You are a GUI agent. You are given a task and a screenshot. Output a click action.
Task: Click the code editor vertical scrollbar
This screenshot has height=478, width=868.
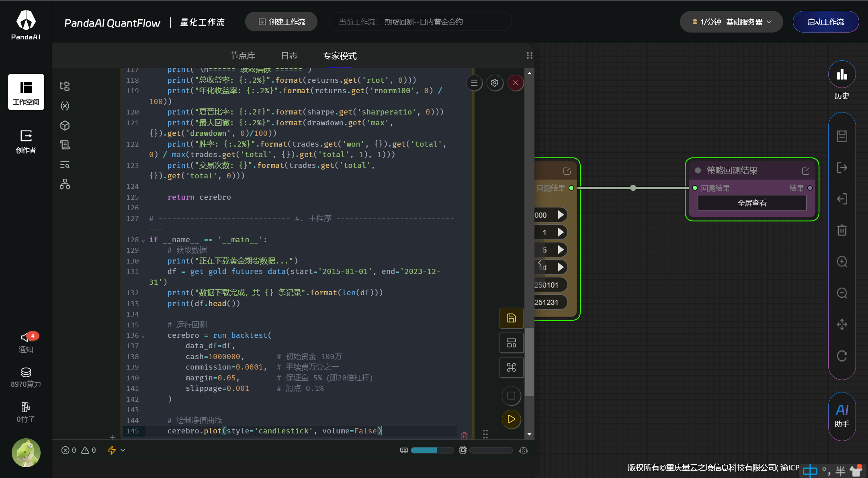coord(530,362)
